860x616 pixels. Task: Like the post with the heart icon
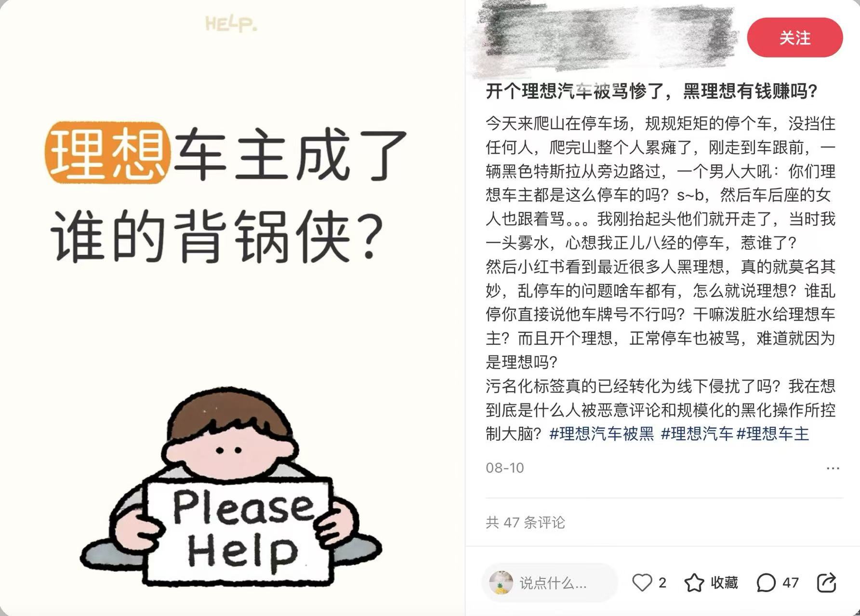coord(642,583)
